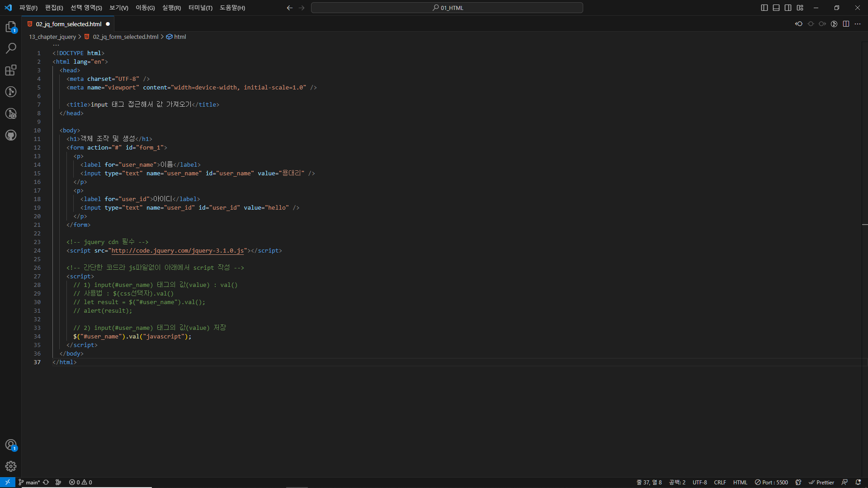Toggle the secondary side bar layout icon
The height and width of the screenshot is (488, 868).
pos(788,8)
